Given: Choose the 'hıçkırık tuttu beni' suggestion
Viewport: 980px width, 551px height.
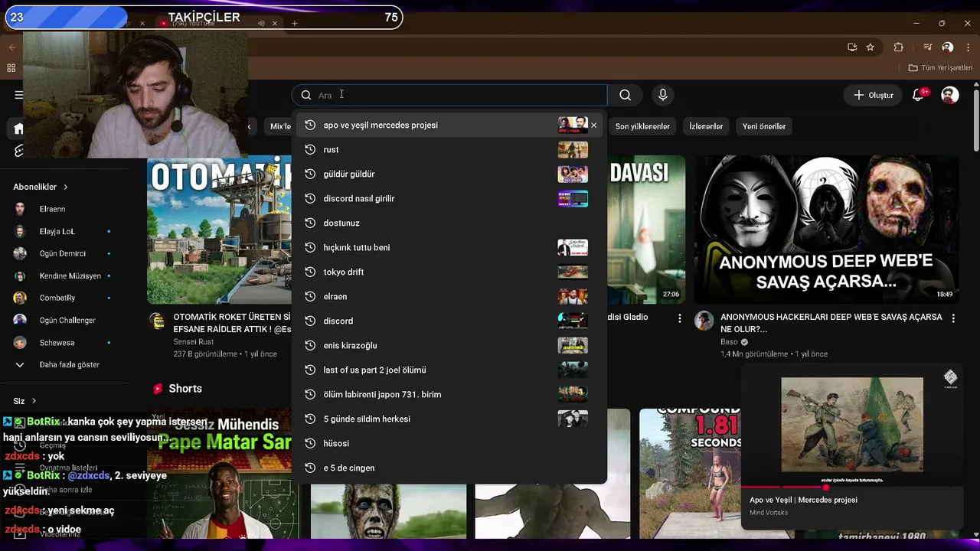Looking at the screenshot, I should coord(449,248).
